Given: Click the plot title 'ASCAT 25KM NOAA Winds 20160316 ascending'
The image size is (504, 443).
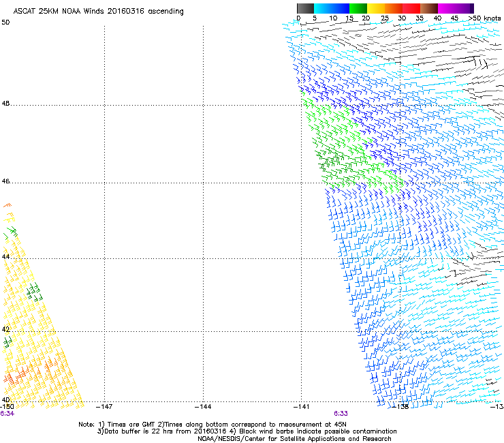Looking at the screenshot, I should tap(98, 12).
